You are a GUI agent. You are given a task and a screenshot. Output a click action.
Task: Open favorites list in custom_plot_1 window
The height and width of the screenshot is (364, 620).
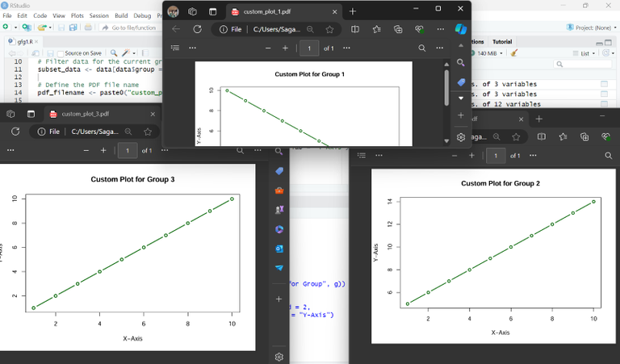click(x=377, y=29)
